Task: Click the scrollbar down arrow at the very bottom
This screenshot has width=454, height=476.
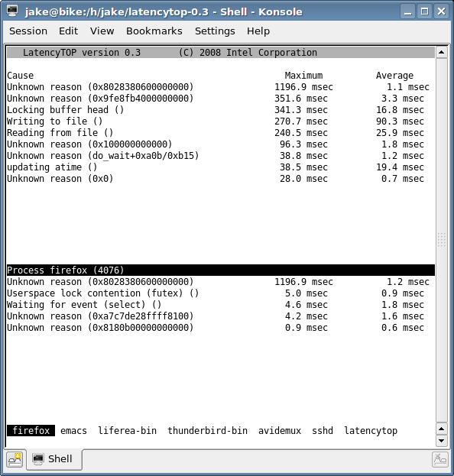Action: coord(442,441)
